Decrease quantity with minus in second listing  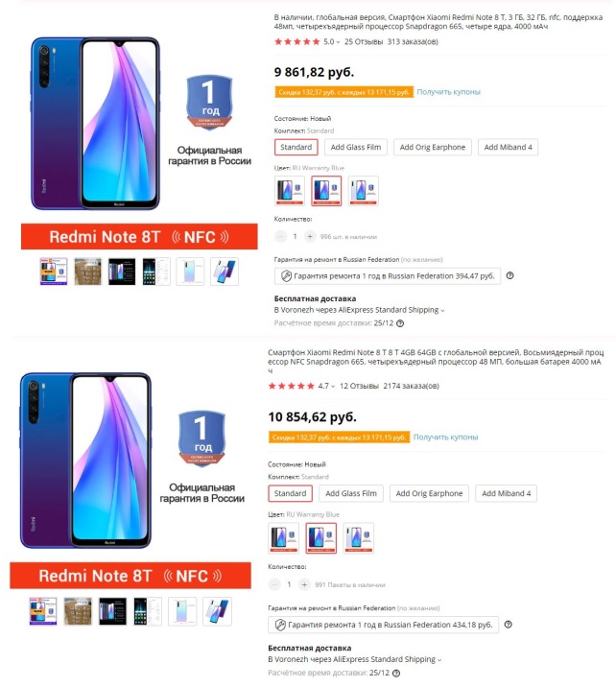pos(274,583)
